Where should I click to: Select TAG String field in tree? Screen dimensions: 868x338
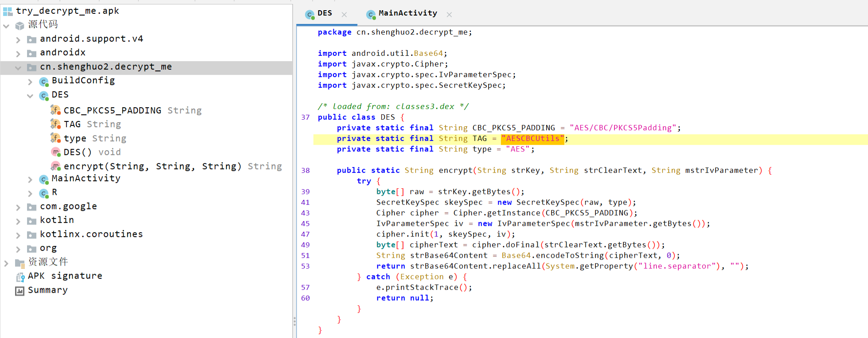click(92, 124)
